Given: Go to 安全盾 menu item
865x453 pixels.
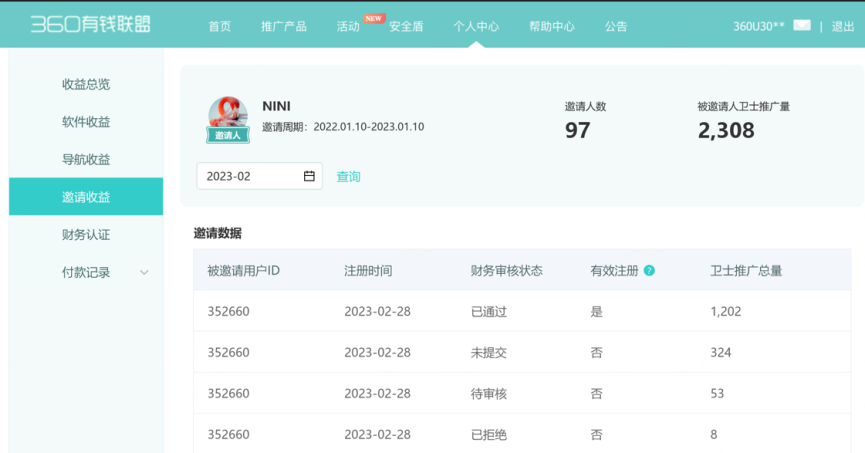Looking at the screenshot, I should 406,27.
